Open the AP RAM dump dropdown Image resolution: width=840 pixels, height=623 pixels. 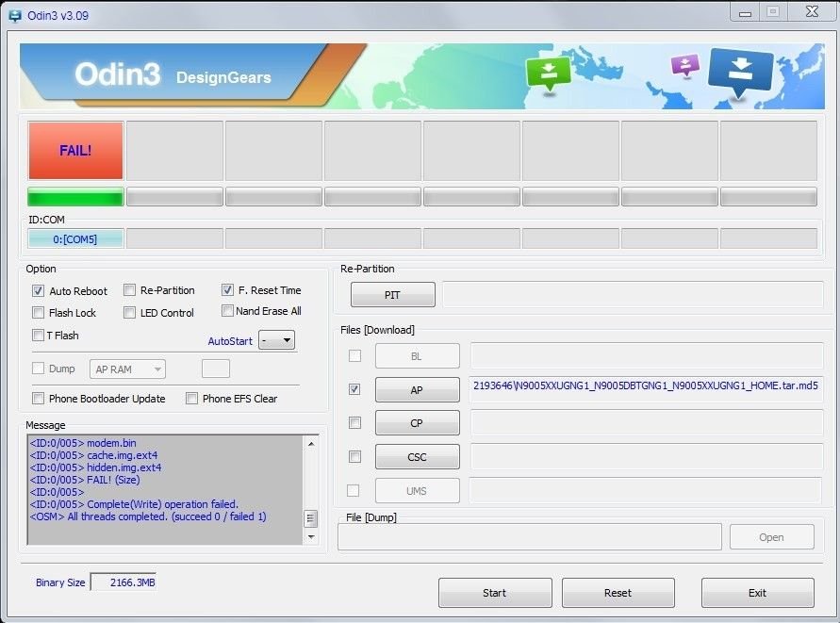(x=127, y=369)
